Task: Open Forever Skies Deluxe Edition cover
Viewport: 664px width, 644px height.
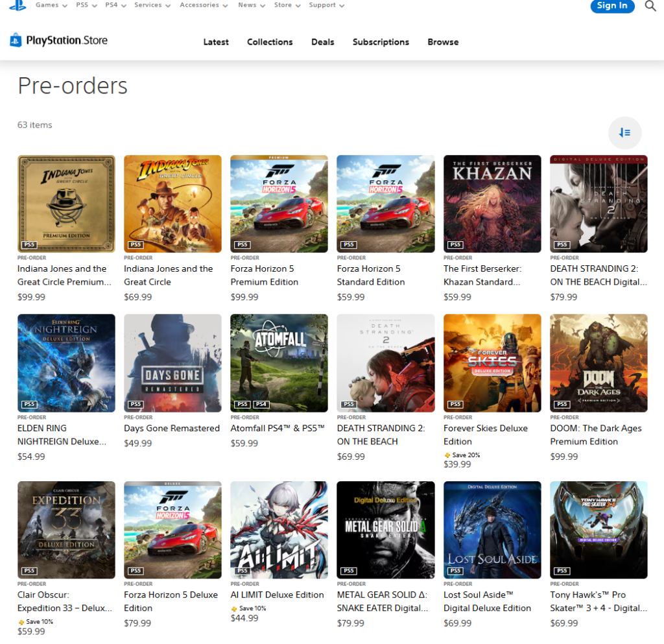Action: 492,363
